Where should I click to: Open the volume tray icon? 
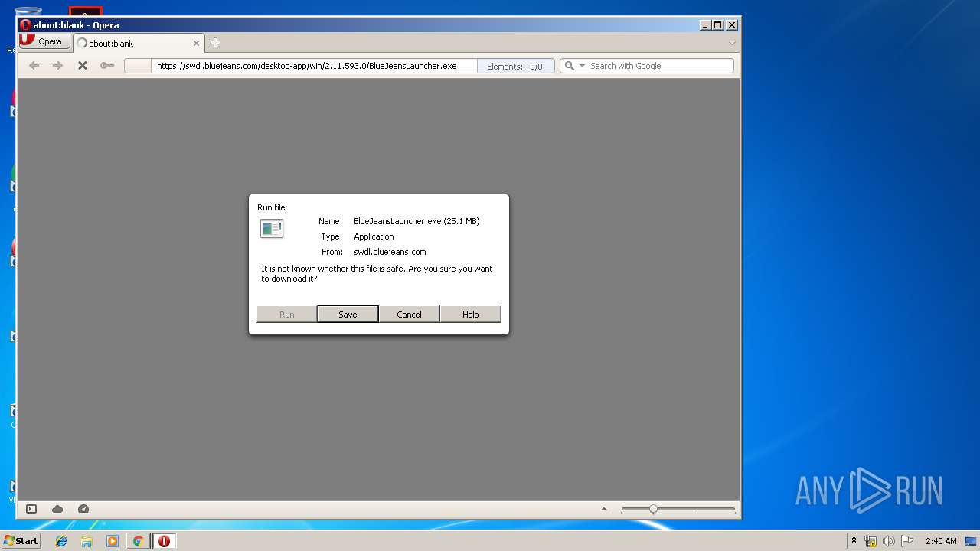point(889,541)
